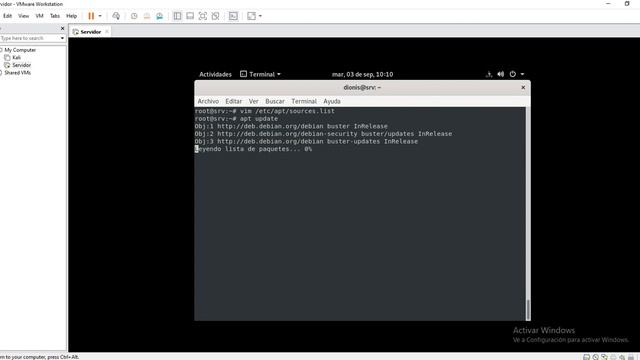Click the CD/DVD drive status bar icon
Screen dimensions: 640x360
(596, 357)
